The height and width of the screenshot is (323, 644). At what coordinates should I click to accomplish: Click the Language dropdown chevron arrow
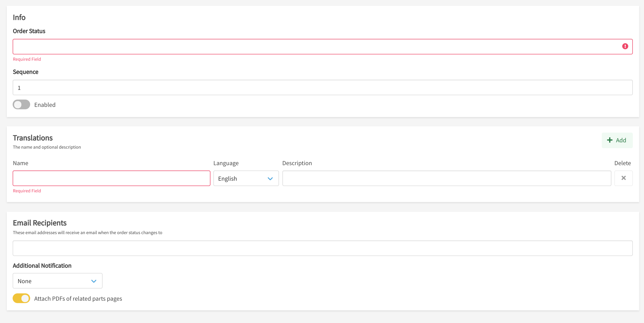(270, 178)
